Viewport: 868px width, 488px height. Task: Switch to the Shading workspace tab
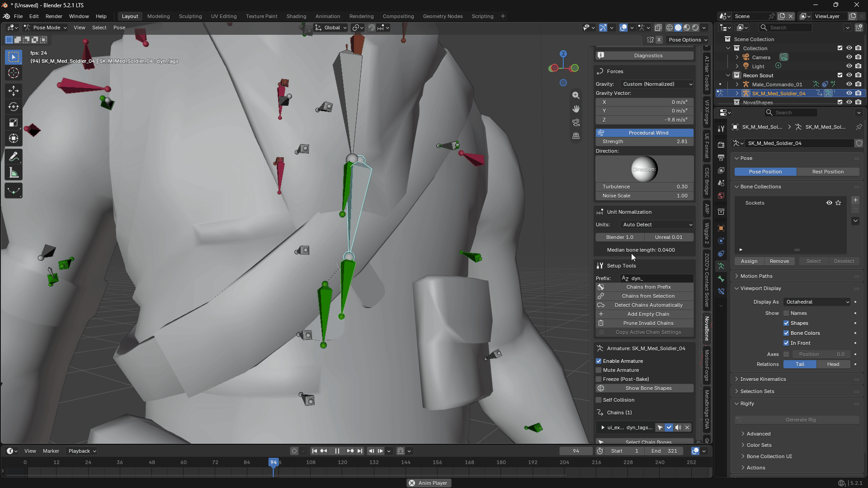pos(296,16)
